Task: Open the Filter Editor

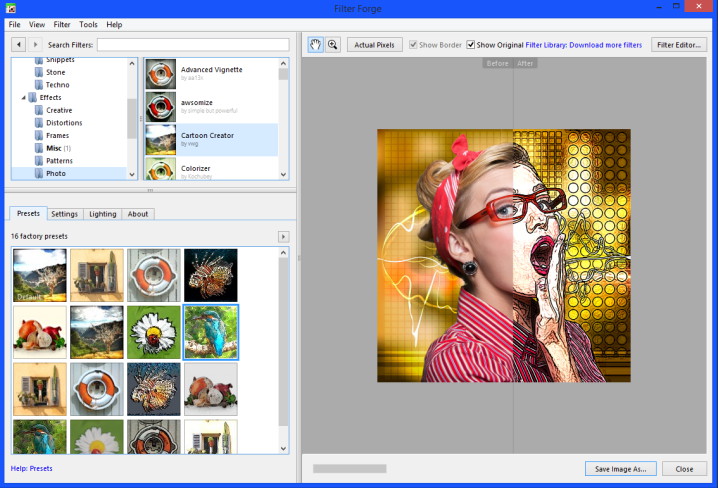Action: 679,45
